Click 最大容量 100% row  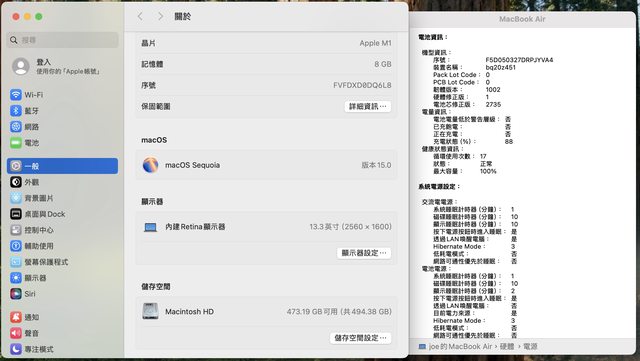[464, 171]
